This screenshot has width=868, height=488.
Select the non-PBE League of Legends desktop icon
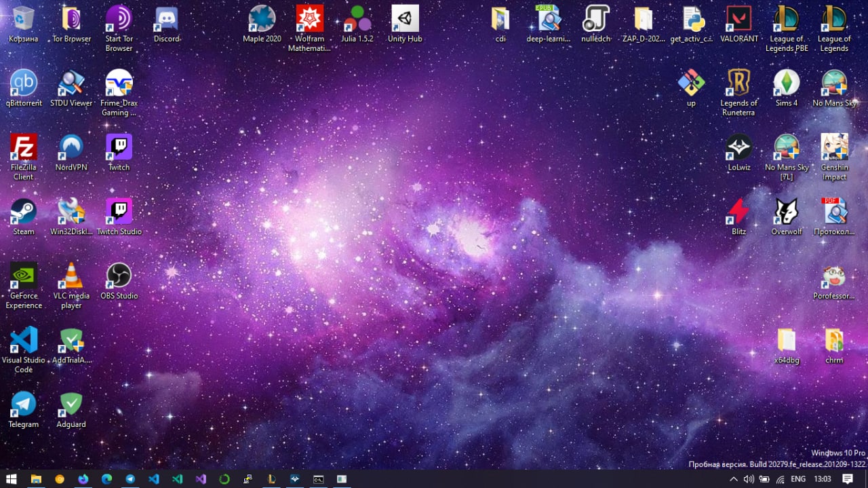click(834, 29)
